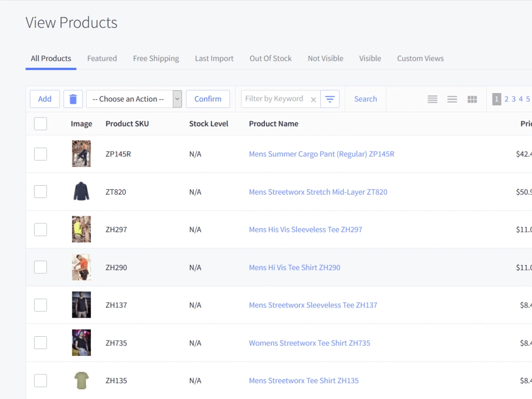
Task: Select the ZH290 product checkbox
Action: [x=40, y=268]
